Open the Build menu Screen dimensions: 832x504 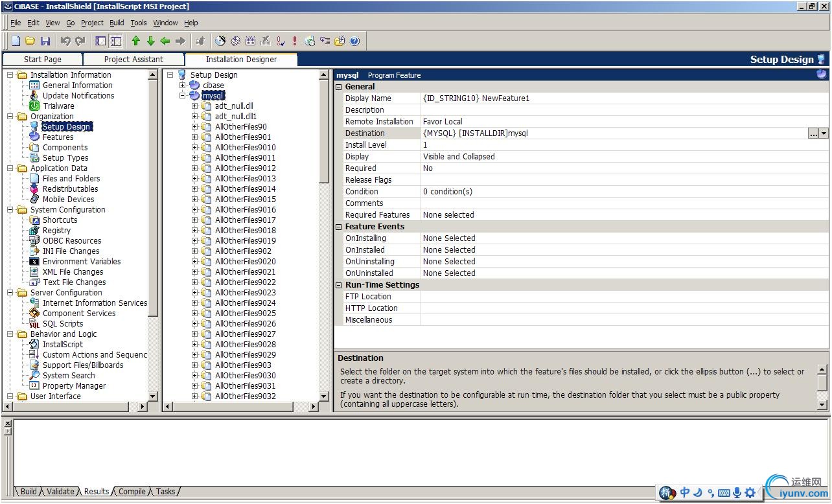117,23
